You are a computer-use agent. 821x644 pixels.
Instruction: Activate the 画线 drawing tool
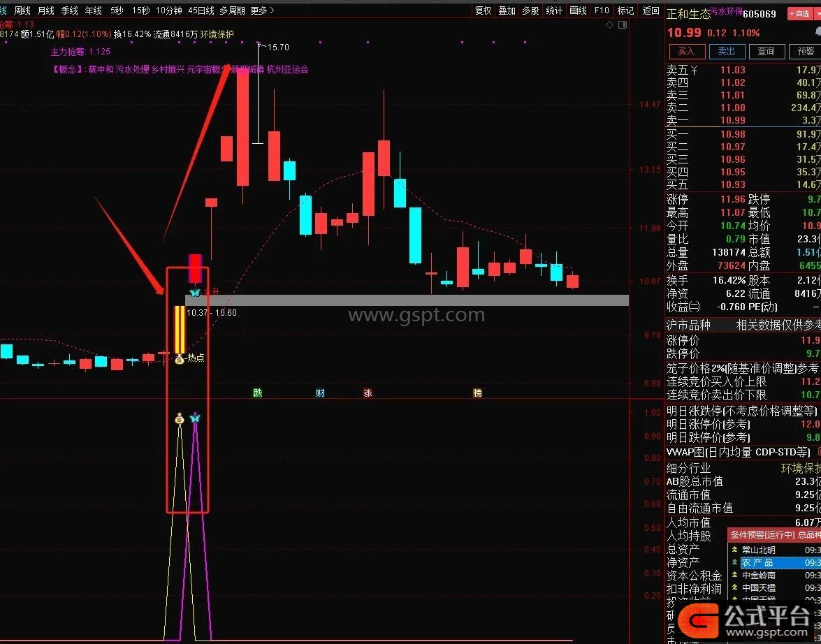[578, 10]
